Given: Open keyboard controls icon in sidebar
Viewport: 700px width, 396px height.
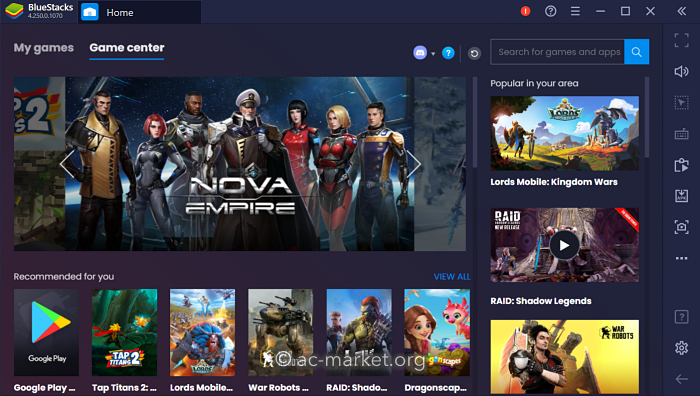Looking at the screenshot, I should coord(681,134).
